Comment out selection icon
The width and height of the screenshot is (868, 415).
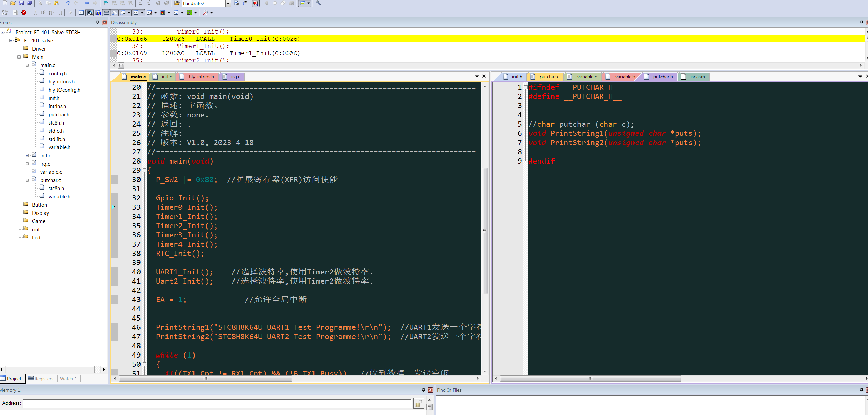tap(158, 3)
